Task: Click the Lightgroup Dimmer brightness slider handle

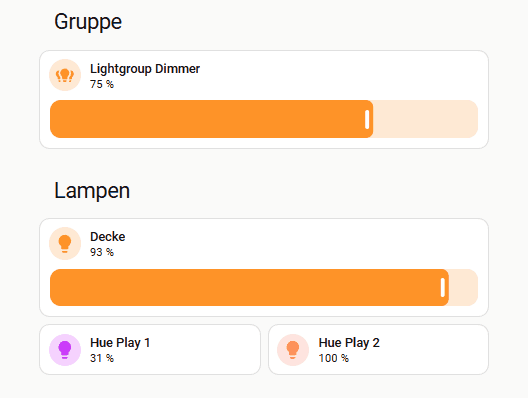Action: coord(367,119)
